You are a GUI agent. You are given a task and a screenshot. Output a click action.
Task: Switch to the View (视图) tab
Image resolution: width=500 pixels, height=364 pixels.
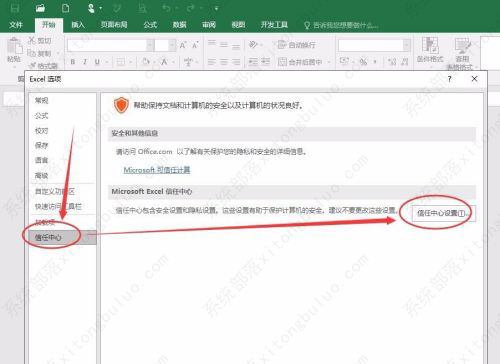point(238,25)
